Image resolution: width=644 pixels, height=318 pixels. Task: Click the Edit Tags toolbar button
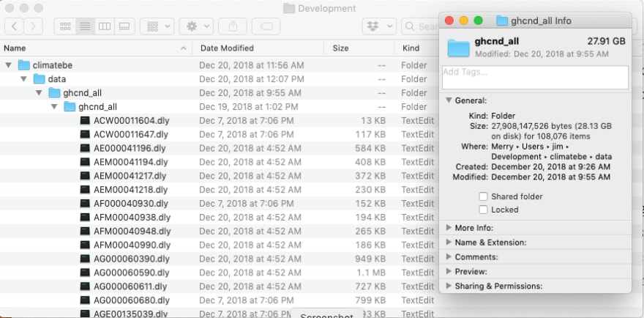266,26
